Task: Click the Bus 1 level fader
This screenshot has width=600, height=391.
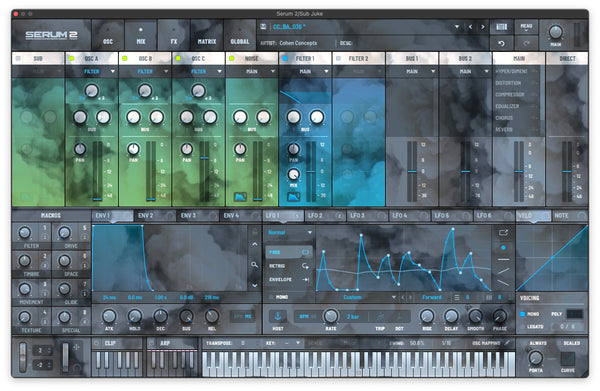Action: coord(412,171)
